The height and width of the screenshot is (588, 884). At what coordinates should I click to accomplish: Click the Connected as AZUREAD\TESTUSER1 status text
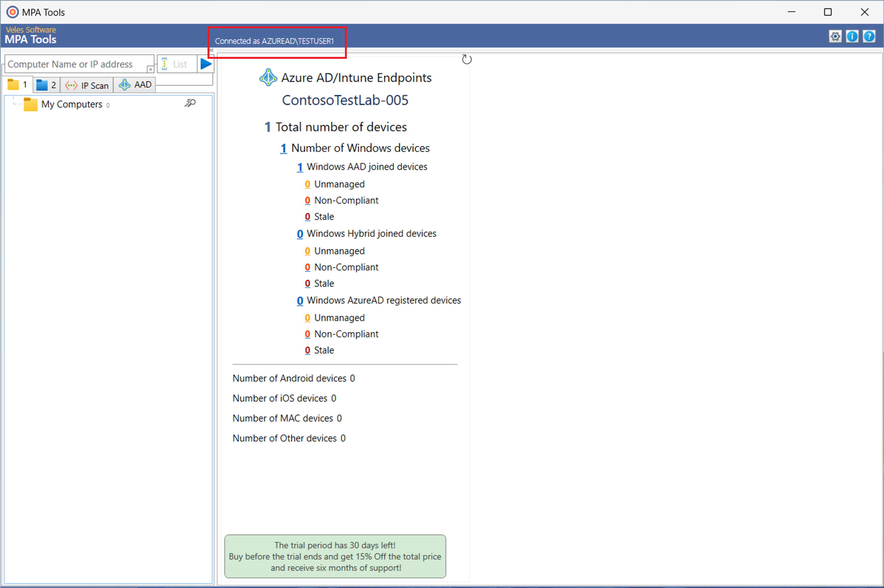[x=274, y=41]
